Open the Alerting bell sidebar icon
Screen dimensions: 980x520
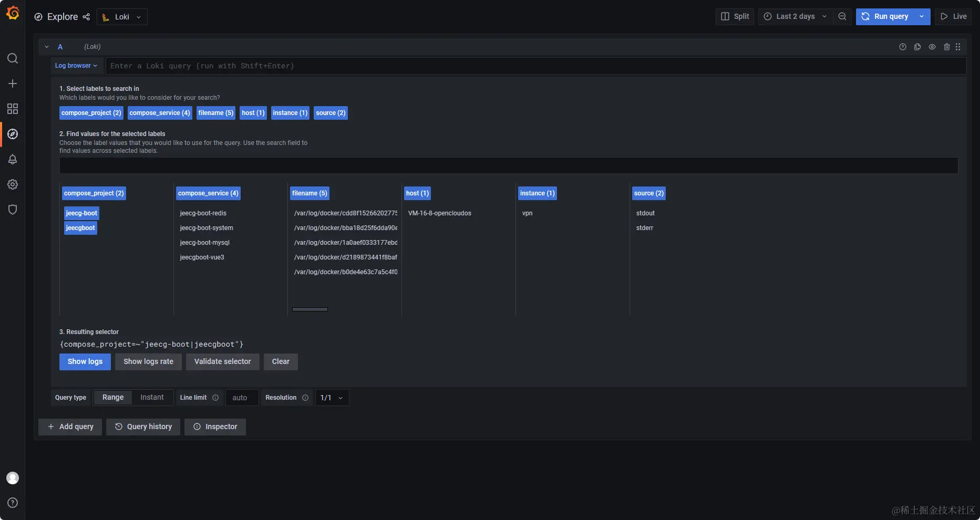coord(13,159)
